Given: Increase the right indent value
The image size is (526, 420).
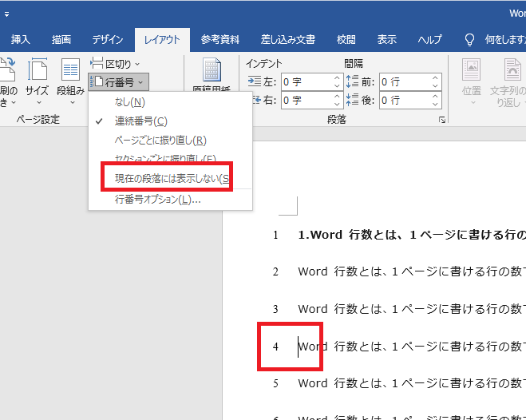Looking at the screenshot, I should [x=337, y=97].
